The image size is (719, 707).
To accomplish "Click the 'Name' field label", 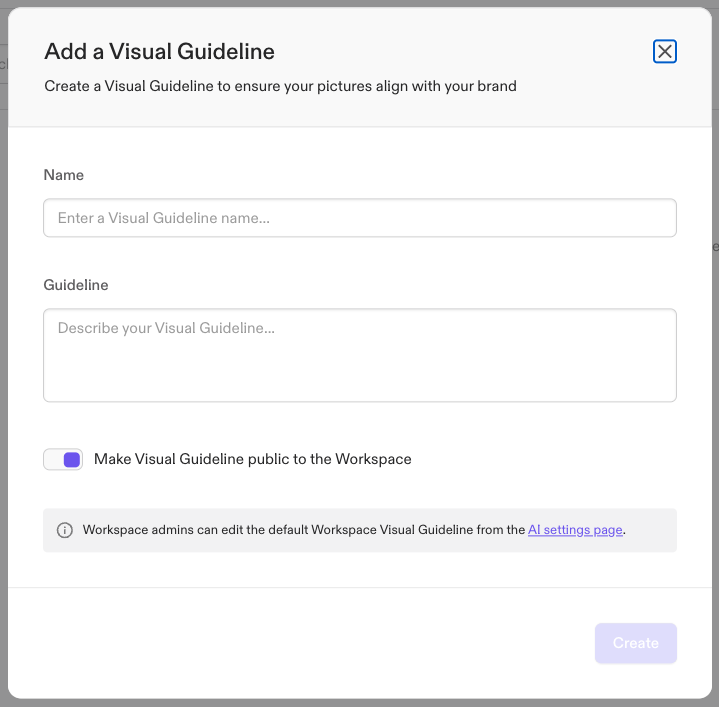I will pos(64,175).
